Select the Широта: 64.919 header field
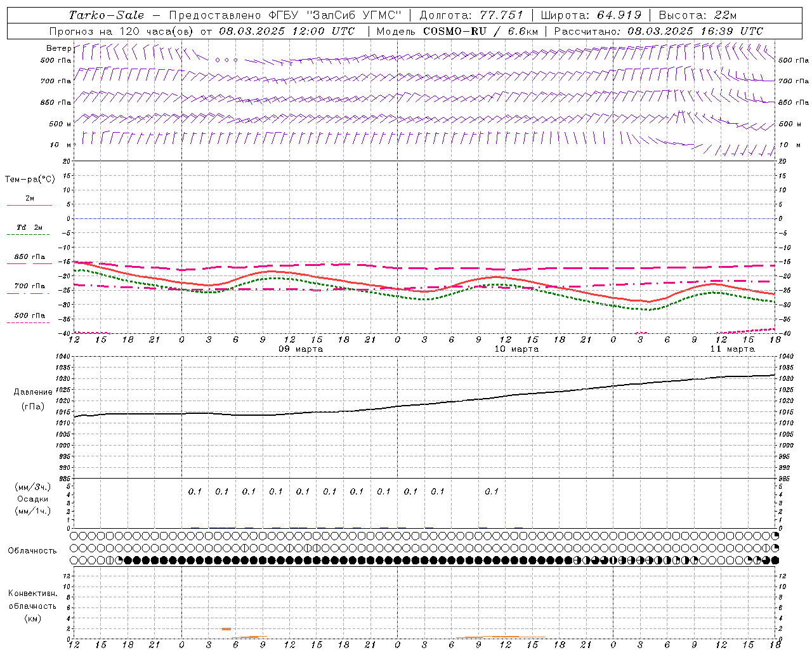The height and width of the screenshot is (650, 812). tap(591, 15)
